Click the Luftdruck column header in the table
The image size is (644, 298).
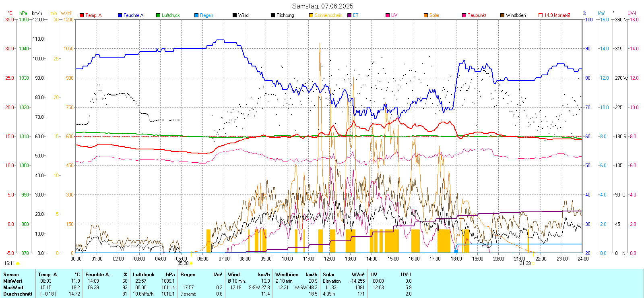144,275
